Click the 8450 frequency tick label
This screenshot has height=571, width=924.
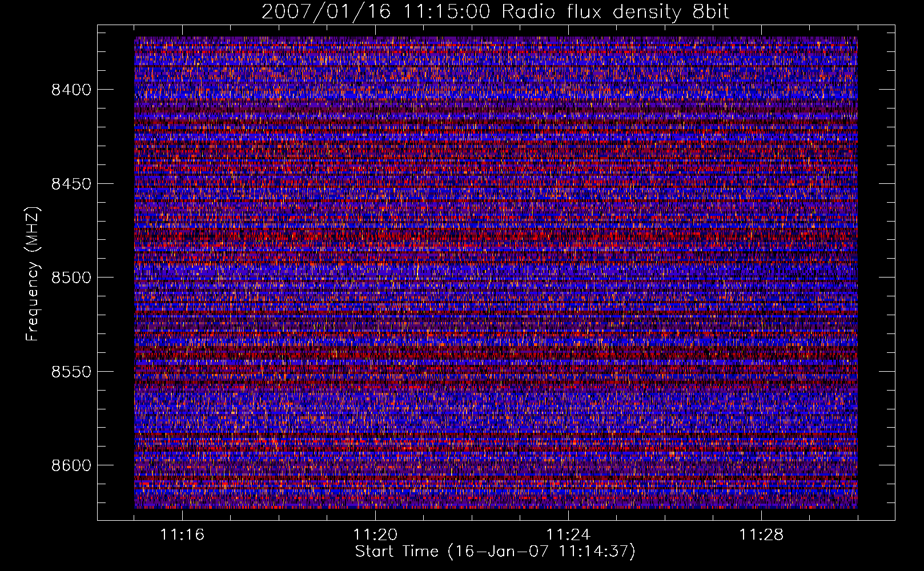[71, 184]
